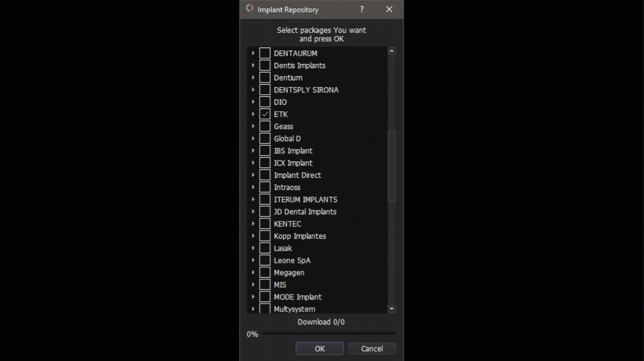Select the KENTEC checkbox
644x361 pixels.
click(x=265, y=224)
